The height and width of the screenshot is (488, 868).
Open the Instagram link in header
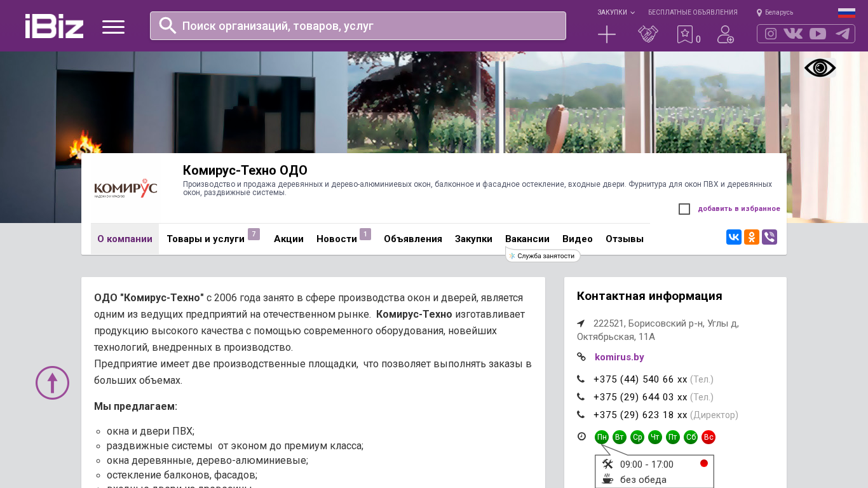pos(771,34)
